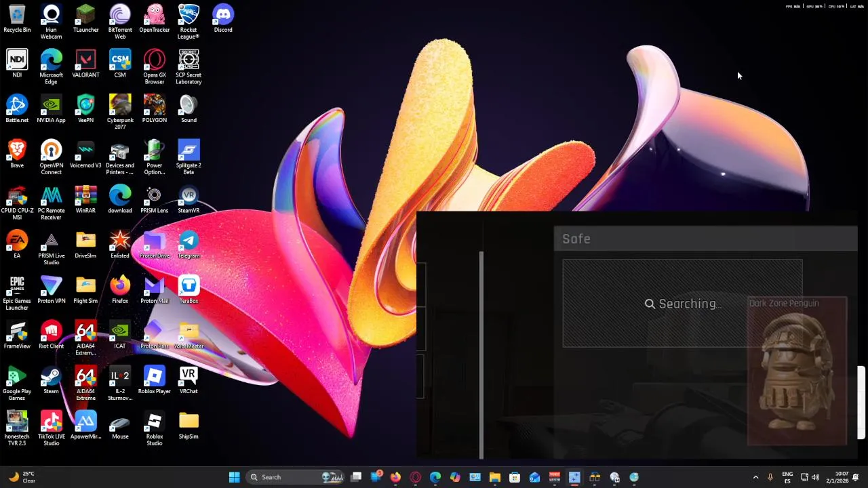Open the NVIDIA App desktop icon
The height and width of the screenshot is (488, 868).
[51, 109]
